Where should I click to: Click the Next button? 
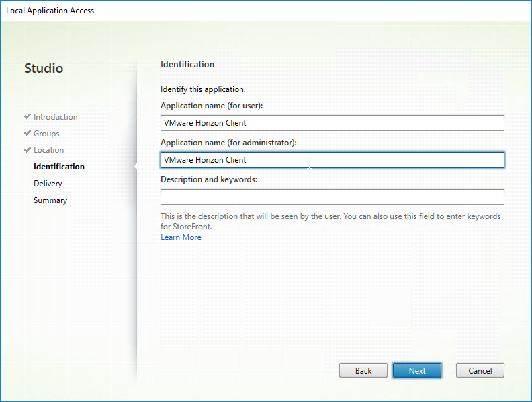tap(417, 370)
